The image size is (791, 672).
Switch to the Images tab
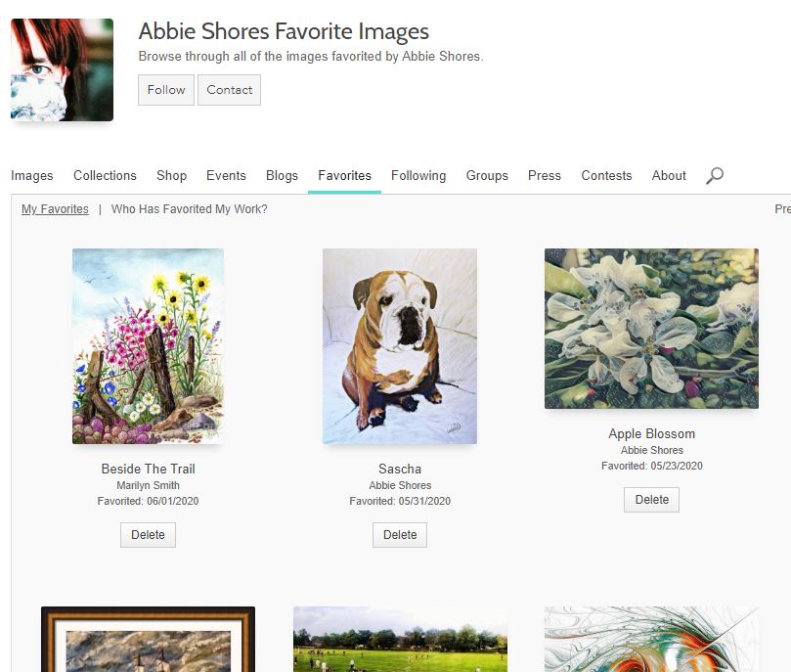pyautogui.click(x=32, y=175)
